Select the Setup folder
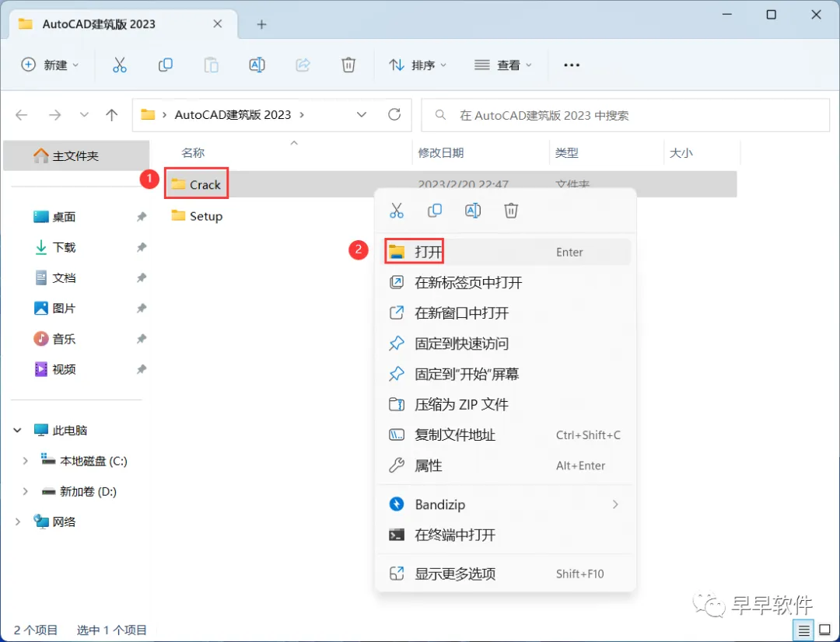 197,216
